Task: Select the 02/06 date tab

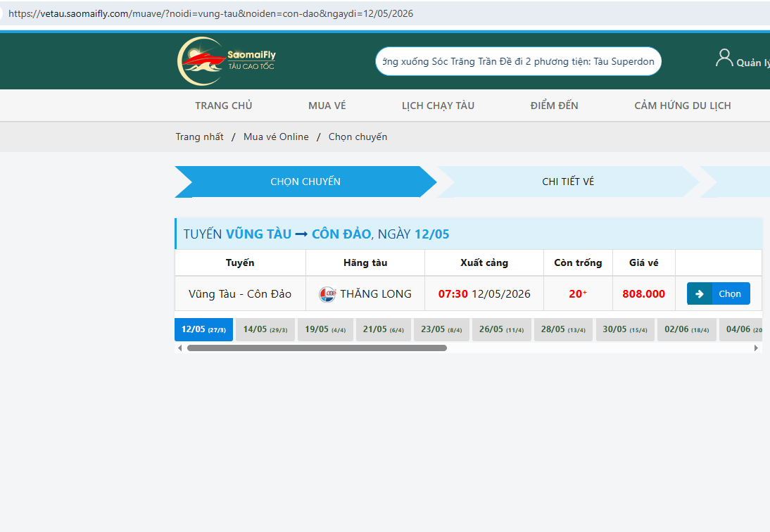Action: point(686,329)
